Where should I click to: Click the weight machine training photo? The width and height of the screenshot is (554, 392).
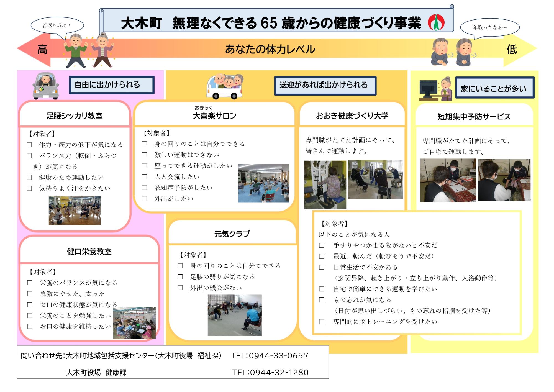pos(325,185)
